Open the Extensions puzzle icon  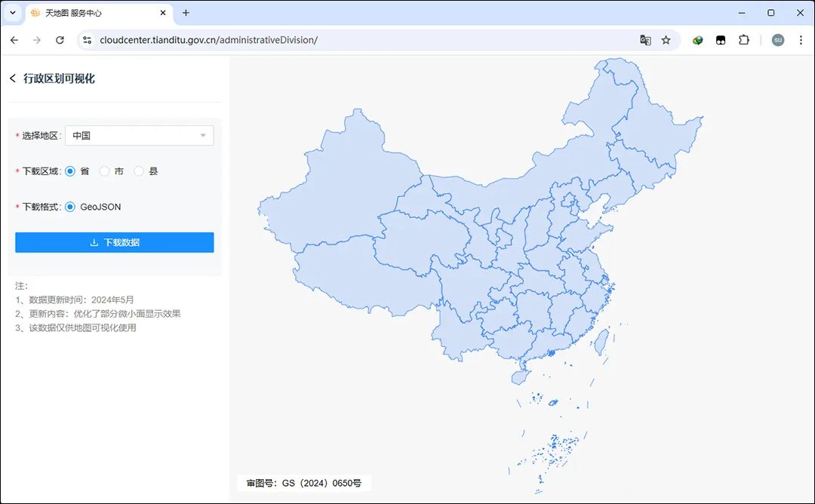pos(744,40)
